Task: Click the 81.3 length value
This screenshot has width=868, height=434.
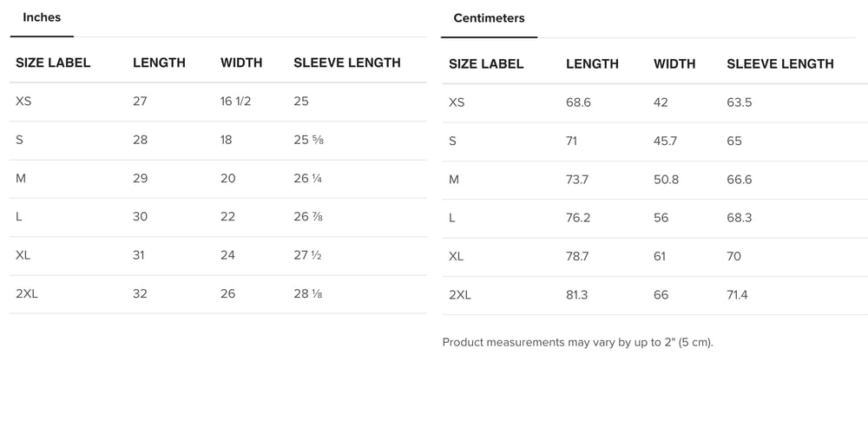Action: [576, 295]
